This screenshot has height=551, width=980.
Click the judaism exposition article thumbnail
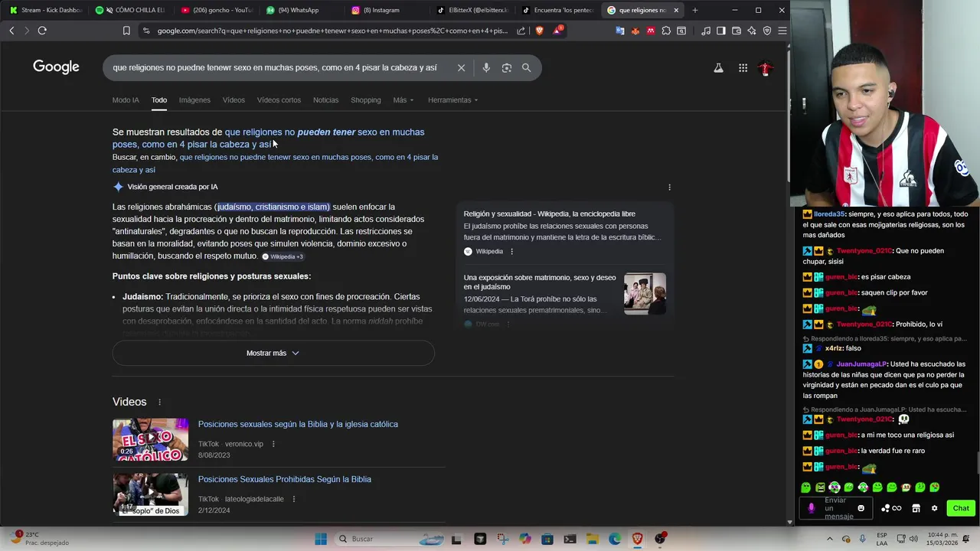645,293
